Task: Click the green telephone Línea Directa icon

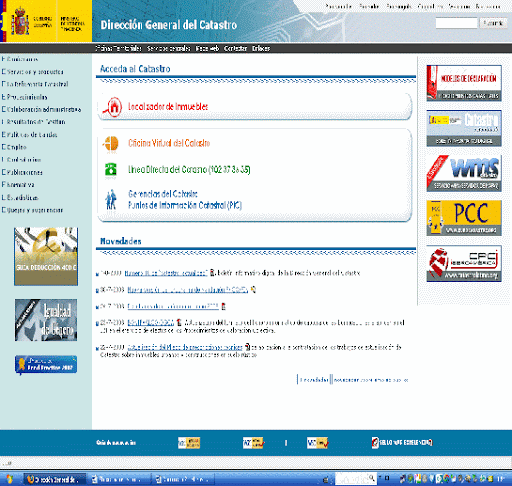Action: 111,169
